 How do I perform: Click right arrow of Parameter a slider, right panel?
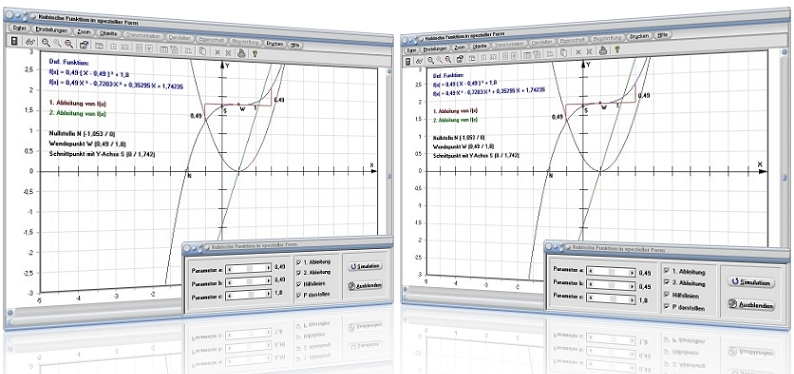pos(631,273)
